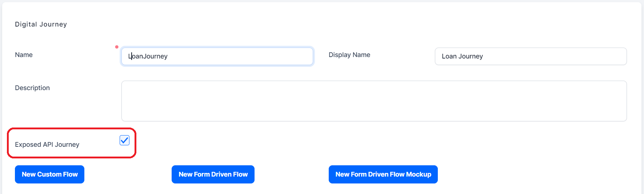
Task: Toggle the Exposed API Journey checkbox
Action: pos(124,140)
